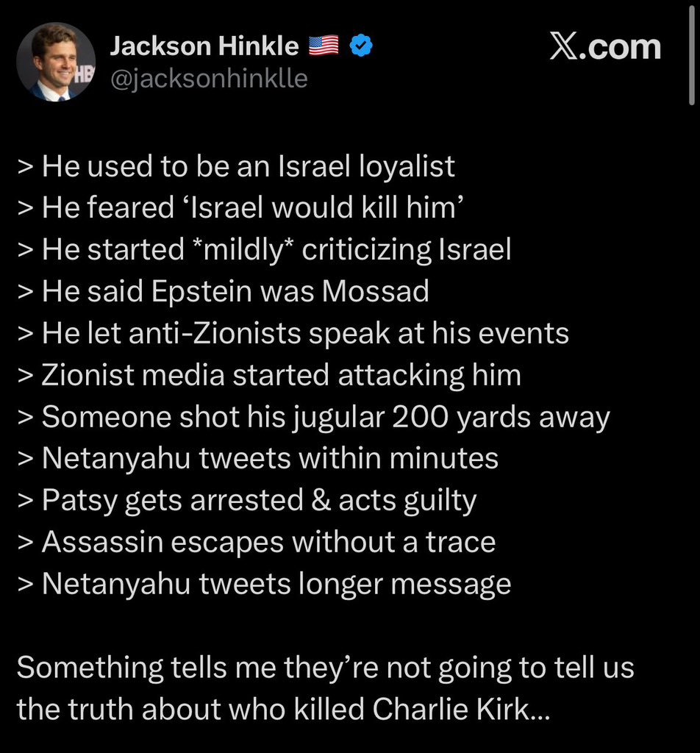Viewport: 700px width, 753px height.
Task: Open the Jackson Hinkle display name link
Action: coord(204,46)
